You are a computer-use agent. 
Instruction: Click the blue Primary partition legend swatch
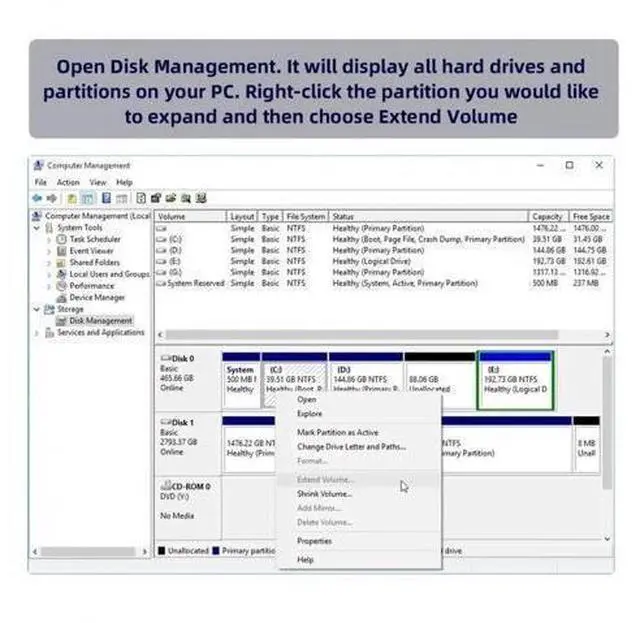point(216,551)
